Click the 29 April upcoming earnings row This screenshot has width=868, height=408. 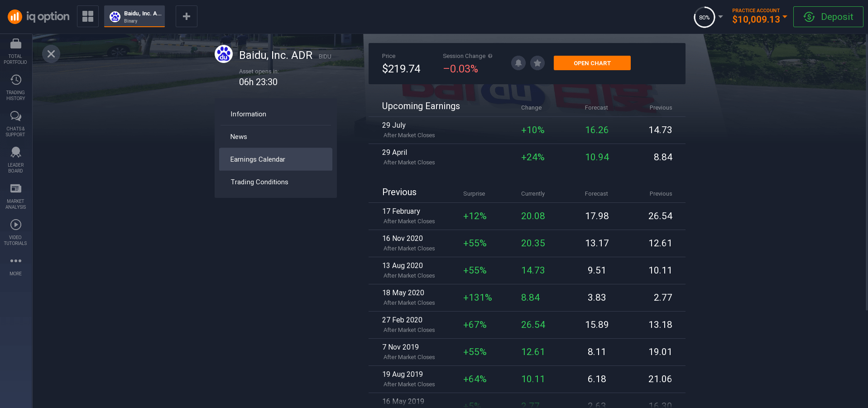[x=527, y=158]
